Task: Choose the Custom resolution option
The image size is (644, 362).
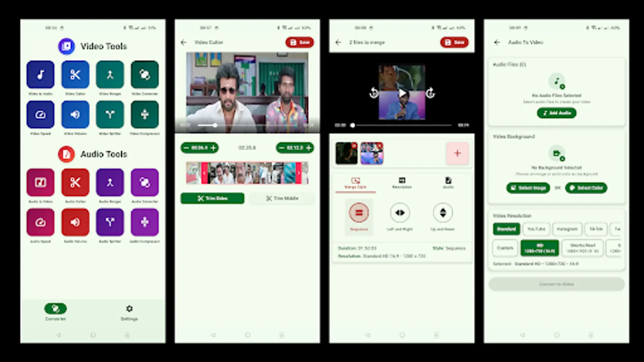Action: coord(505,248)
